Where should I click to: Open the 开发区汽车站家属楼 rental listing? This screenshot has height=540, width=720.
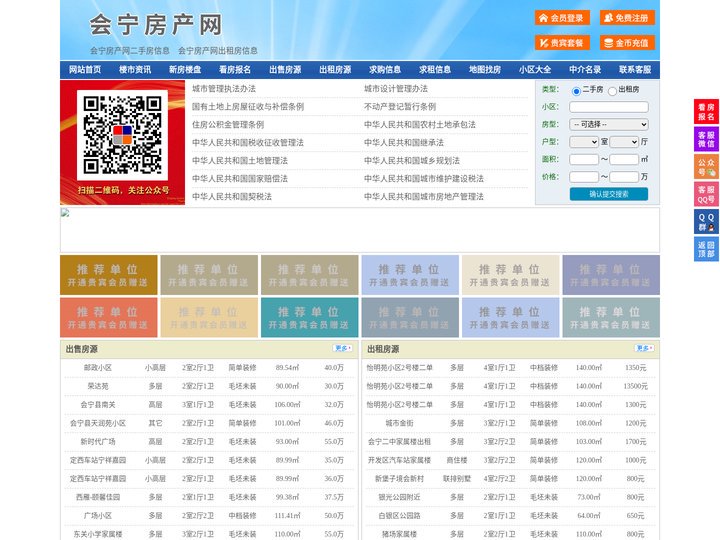pos(399,460)
